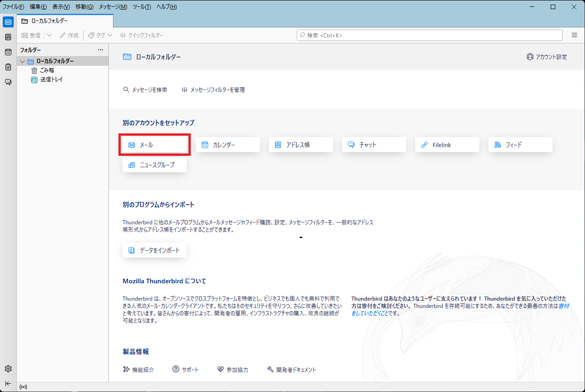Toggle the クイックフィルター bar
The image size is (585, 392).
141,35
